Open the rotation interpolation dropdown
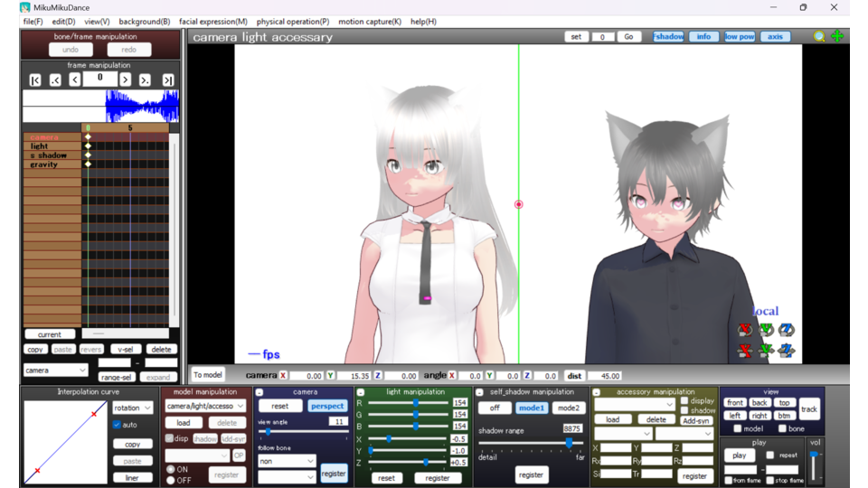This screenshot has height=488, width=868. click(x=133, y=408)
